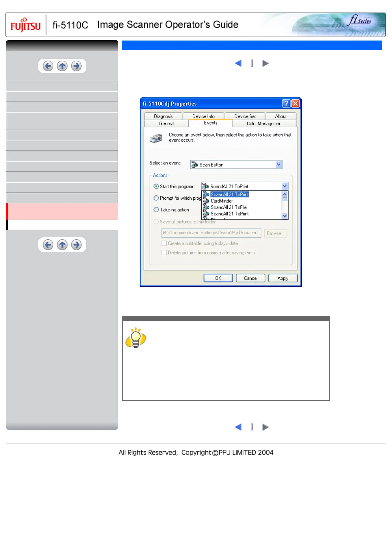Check Create a subfolder using today's date
The width and height of the screenshot is (392, 555).
(x=164, y=243)
